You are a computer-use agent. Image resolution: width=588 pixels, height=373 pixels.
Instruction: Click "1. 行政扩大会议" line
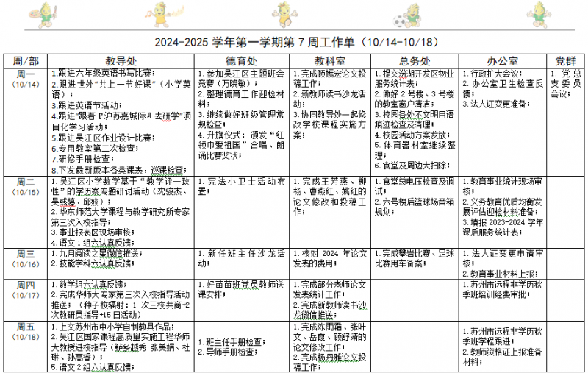pyautogui.click(x=492, y=73)
